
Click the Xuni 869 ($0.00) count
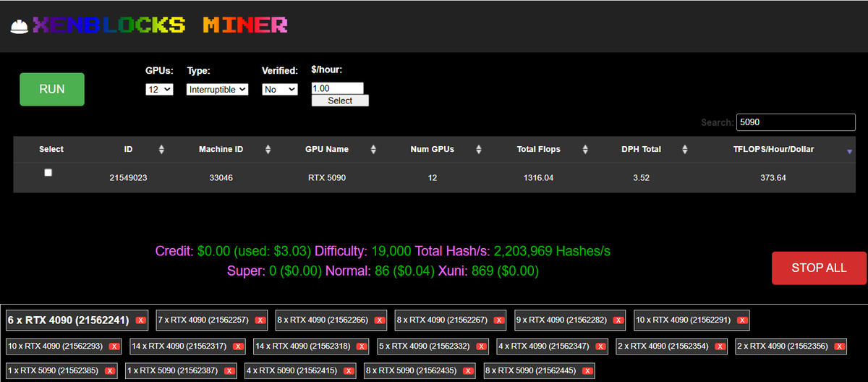[x=488, y=271]
